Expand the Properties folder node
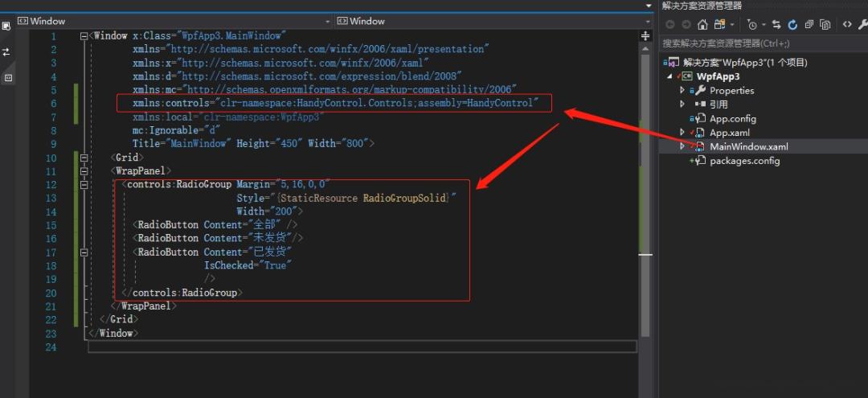The height and width of the screenshot is (398, 868). click(682, 90)
